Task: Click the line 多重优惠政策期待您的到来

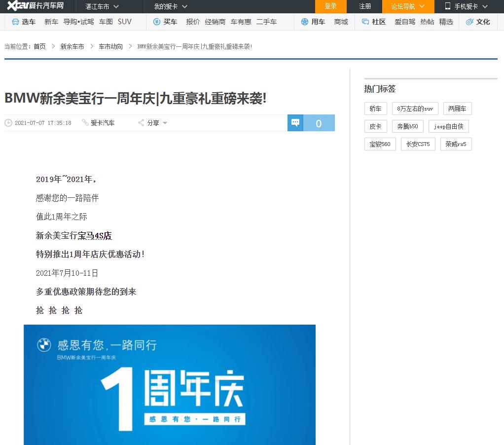Action: 86,292
